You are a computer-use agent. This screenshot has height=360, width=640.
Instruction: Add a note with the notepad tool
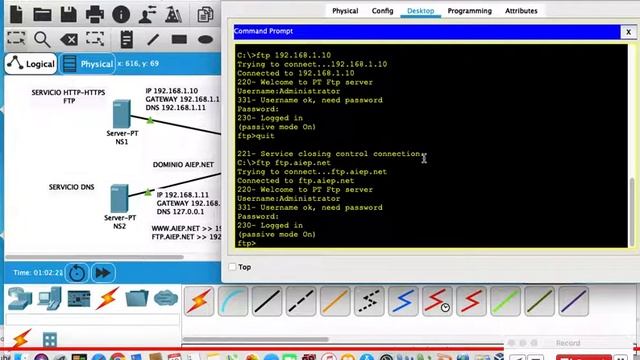(127, 40)
